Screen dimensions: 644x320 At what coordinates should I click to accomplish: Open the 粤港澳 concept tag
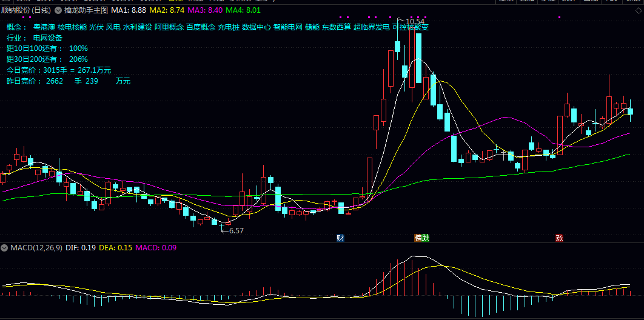tap(44, 27)
